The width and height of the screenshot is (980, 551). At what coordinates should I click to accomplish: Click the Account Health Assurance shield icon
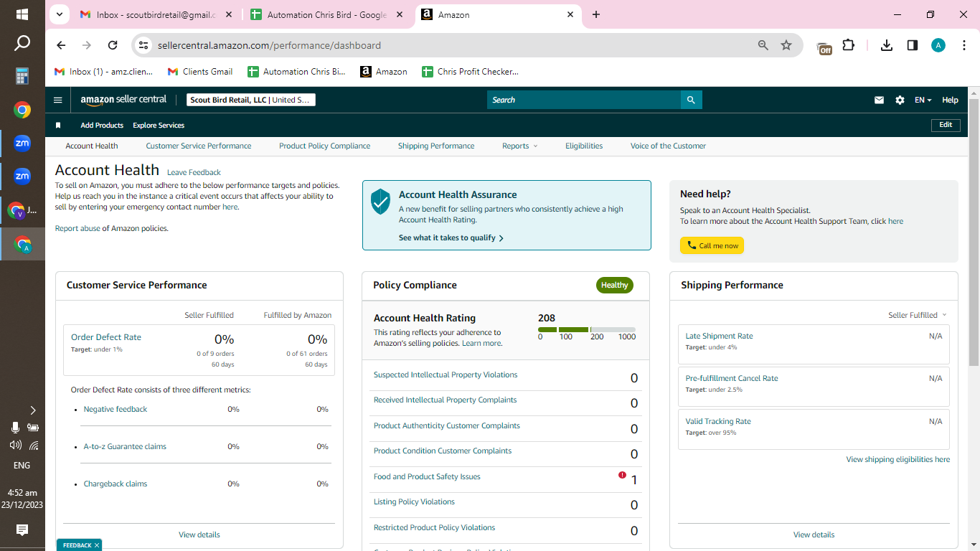[x=380, y=202]
